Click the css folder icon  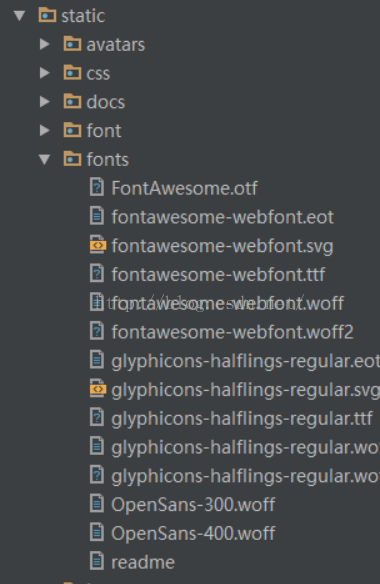(x=72, y=72)
